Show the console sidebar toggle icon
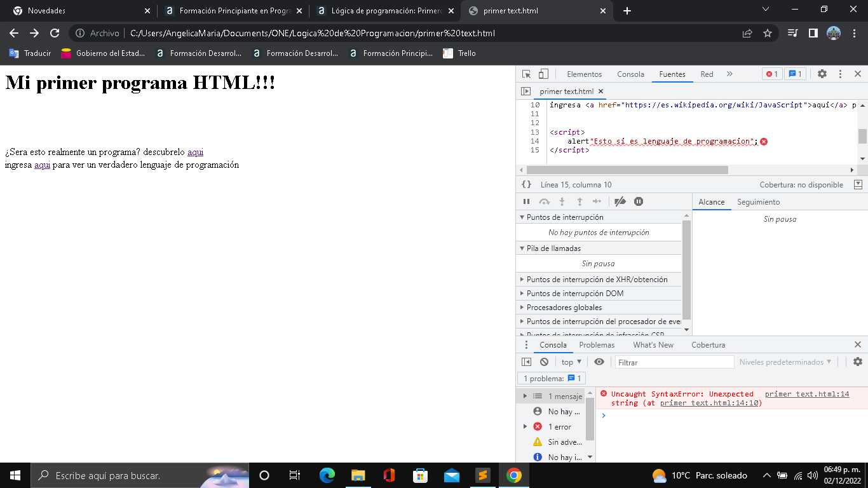Screen dimensions: 868x488 (526, 362)
